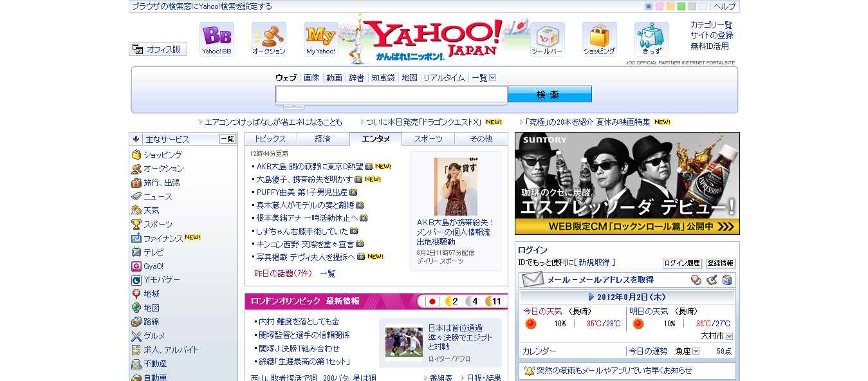Open the Olympic soccer match thumbnail
Screen dimensions: 868x381
(x=404, y=342)
